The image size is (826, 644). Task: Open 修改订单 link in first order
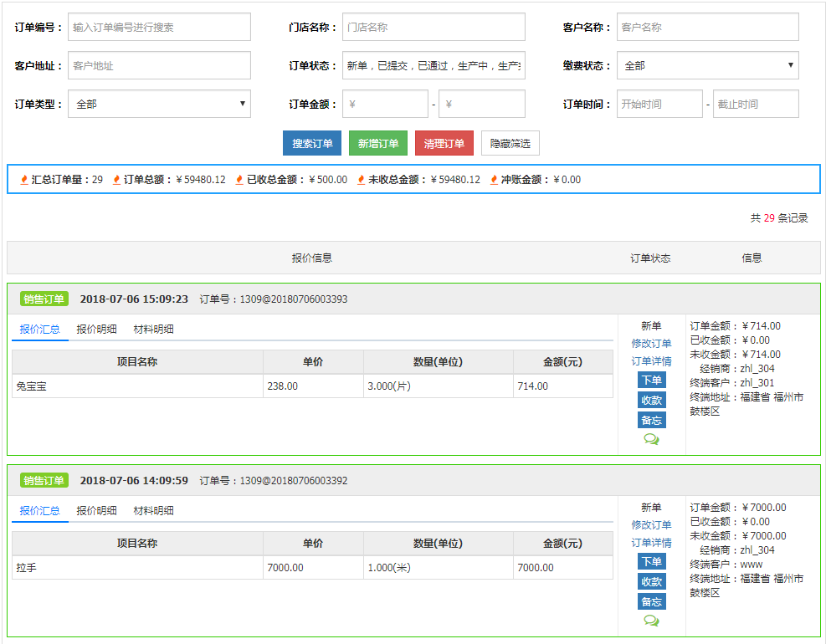coord(651,344)
